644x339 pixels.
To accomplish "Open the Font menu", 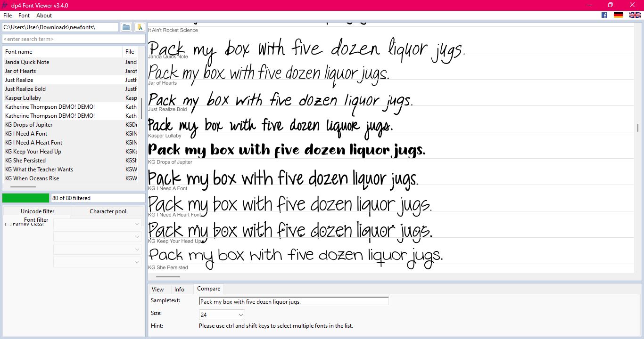I will click(24, 16).
